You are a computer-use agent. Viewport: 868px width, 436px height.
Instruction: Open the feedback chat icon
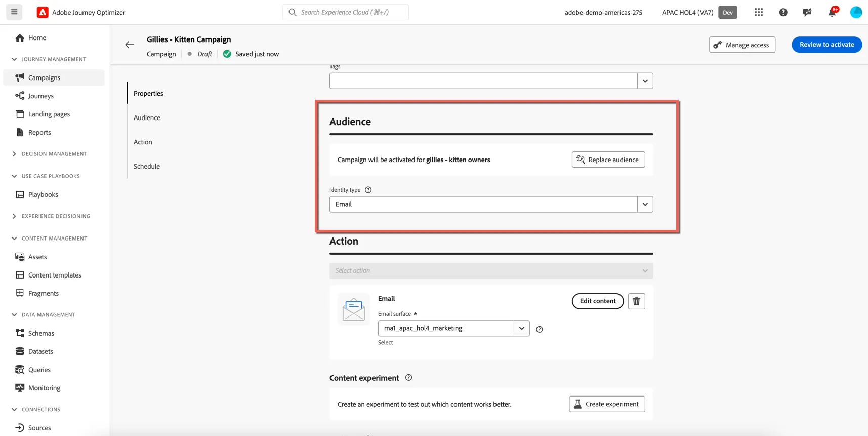807,12
